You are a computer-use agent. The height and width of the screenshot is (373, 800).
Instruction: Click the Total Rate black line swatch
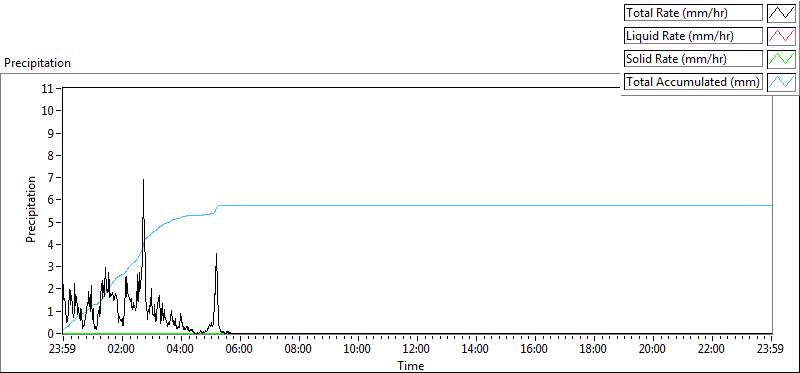pos(781,13)
